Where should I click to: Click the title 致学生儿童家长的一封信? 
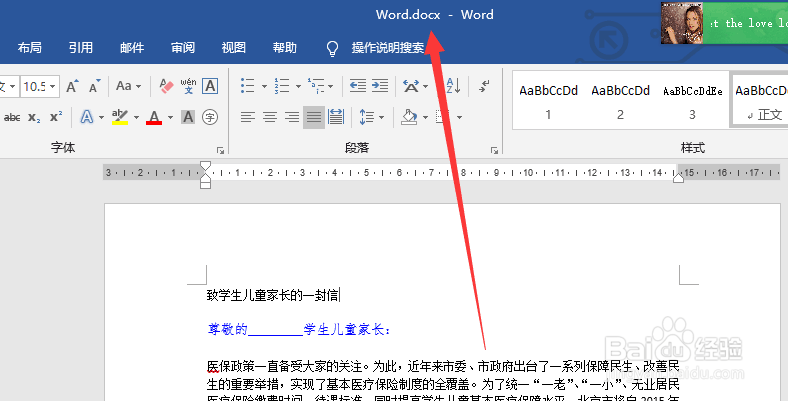point(272,295)
